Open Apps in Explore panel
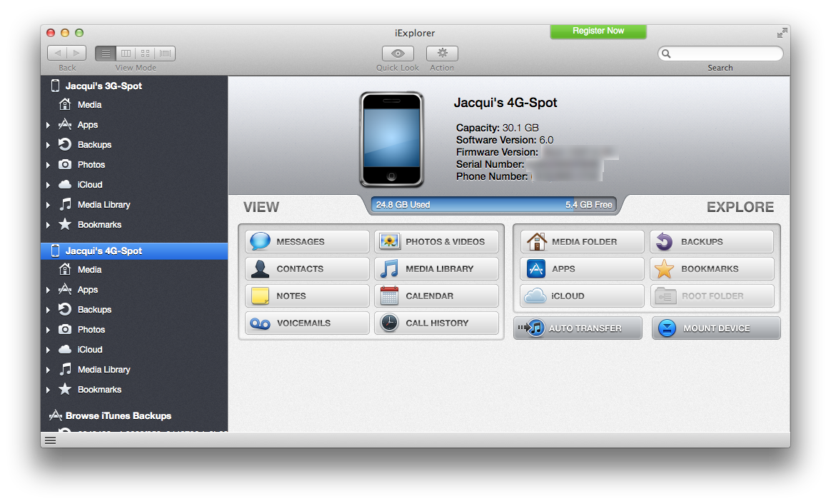 pos(582,268)
